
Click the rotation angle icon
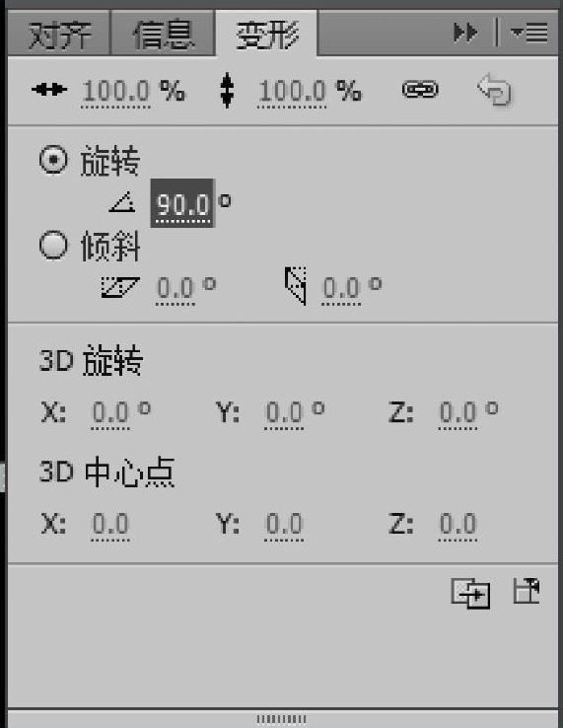pyautogui.click(x=122, y=203)
